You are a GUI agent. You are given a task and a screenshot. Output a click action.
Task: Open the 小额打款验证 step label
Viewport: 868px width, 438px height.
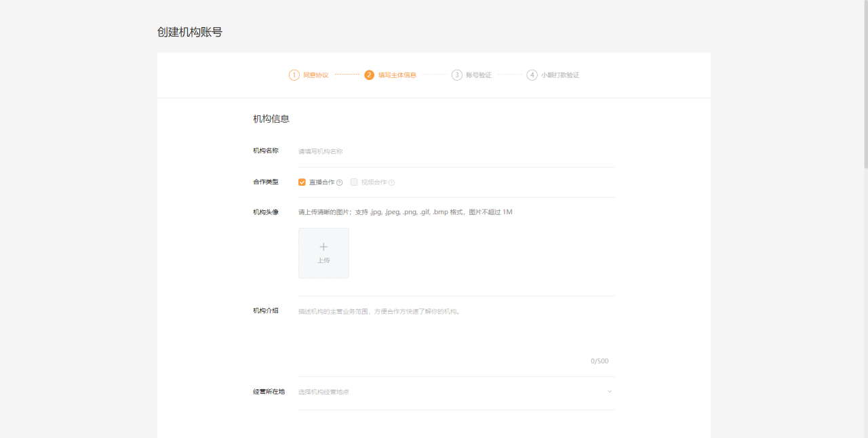[560, 75]
